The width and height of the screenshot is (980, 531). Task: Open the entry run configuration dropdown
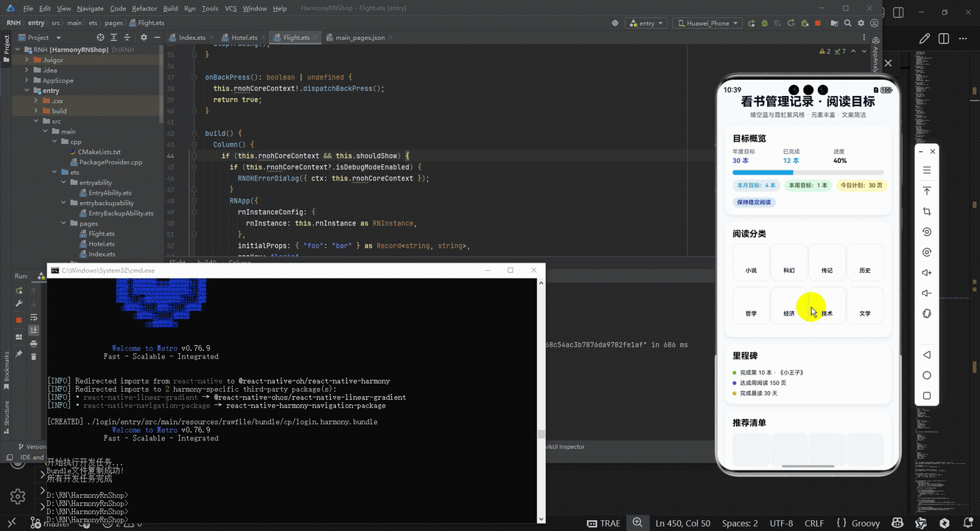point(645,23)
